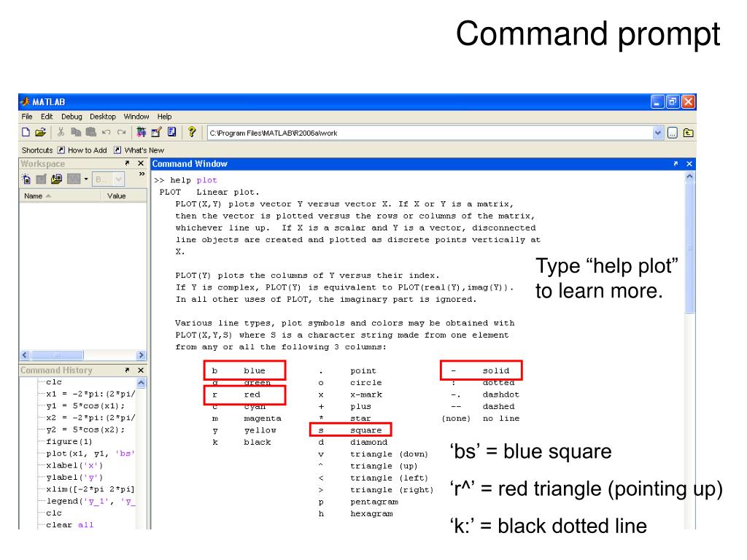Screen dimensions: 747x560
Task: Go up one directory level icon
Action: pyautogui.click(x=689, y=133)
